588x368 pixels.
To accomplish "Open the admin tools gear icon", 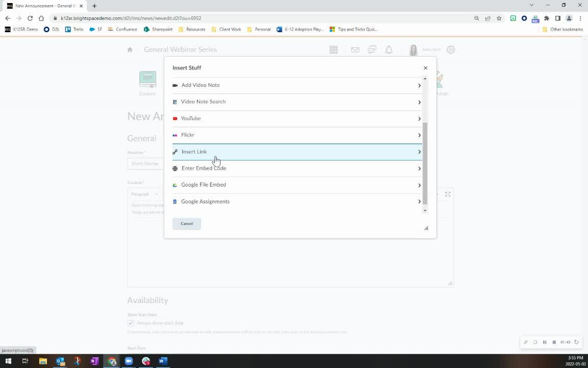I will (451, 50).
